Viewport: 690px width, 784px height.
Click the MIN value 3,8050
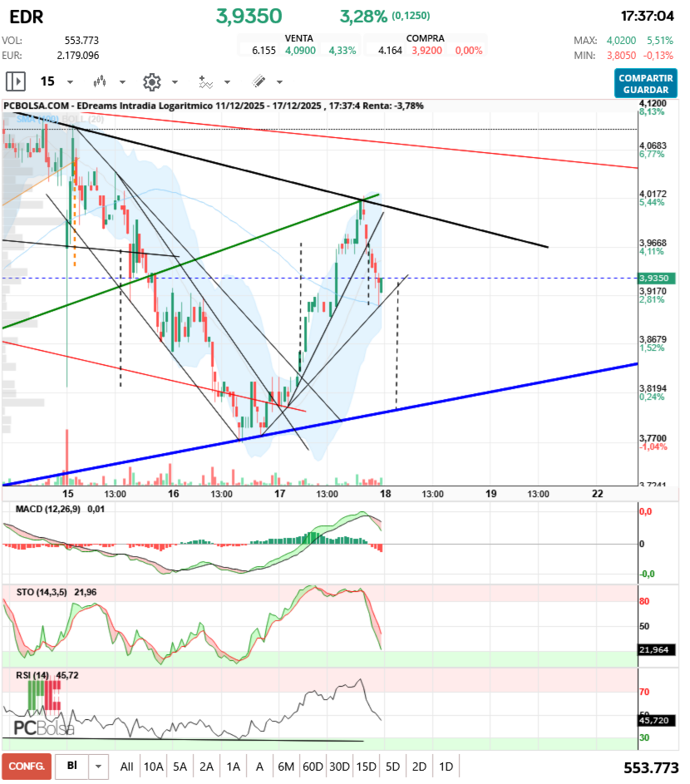coord(621,56)
